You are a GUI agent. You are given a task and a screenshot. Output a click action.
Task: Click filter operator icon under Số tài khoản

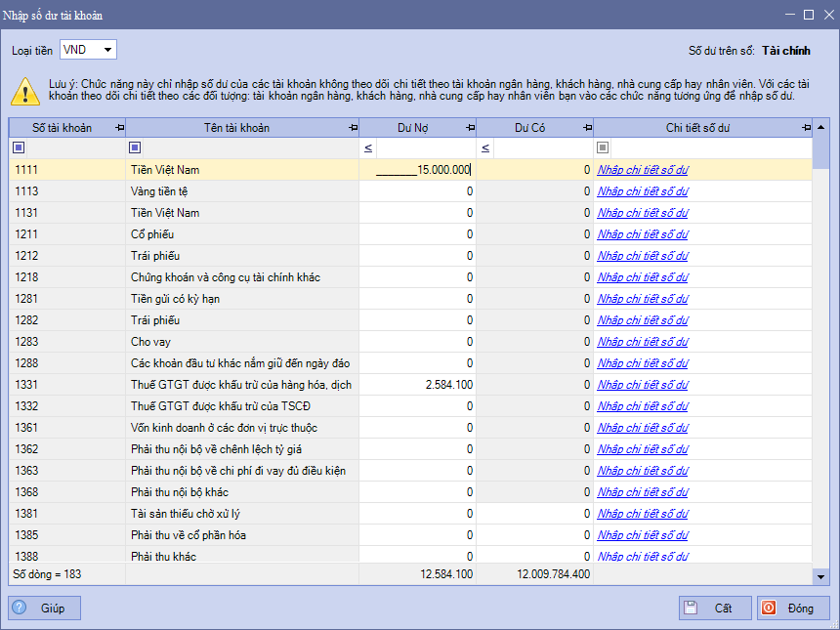click(x=19, y=147)
